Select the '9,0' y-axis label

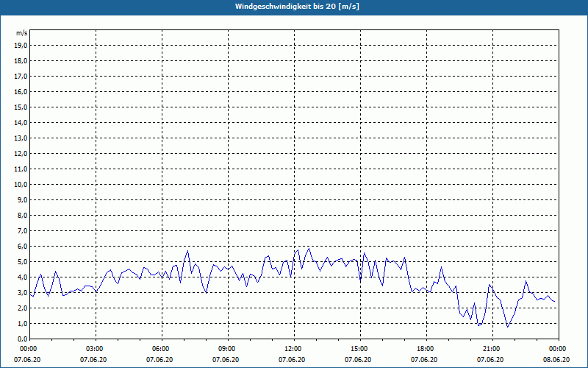point(22,199)
